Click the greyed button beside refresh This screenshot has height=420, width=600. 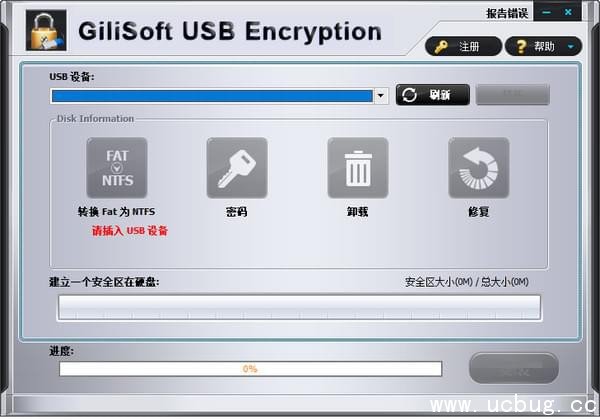click(x=513, y=95)
